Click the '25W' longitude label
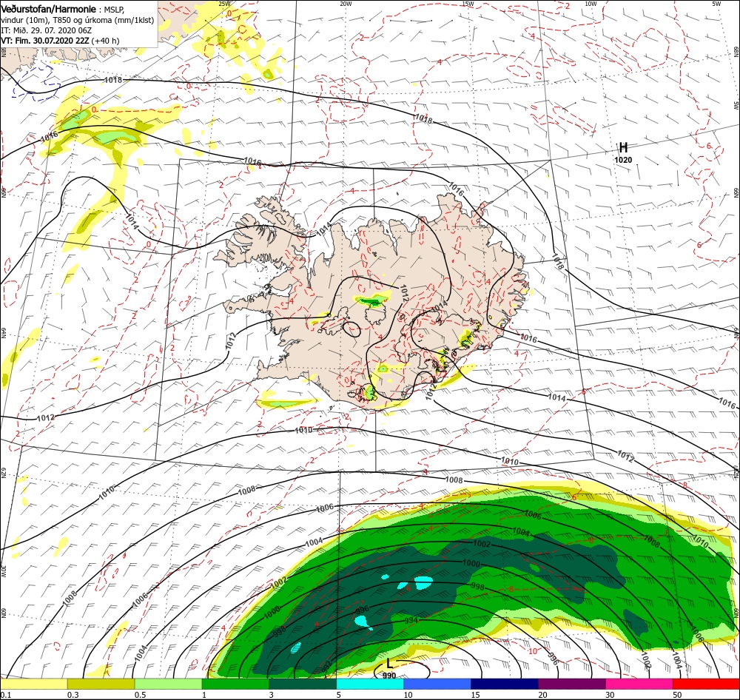Image resolution: width=740 pixels, height=700 pixels. click(x=225, y=4)
